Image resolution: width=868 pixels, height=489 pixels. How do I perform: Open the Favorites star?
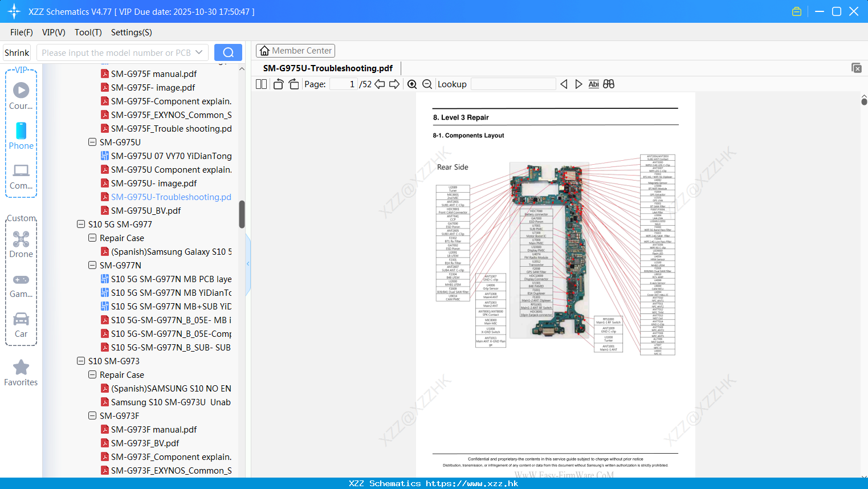tap(21, 373)
